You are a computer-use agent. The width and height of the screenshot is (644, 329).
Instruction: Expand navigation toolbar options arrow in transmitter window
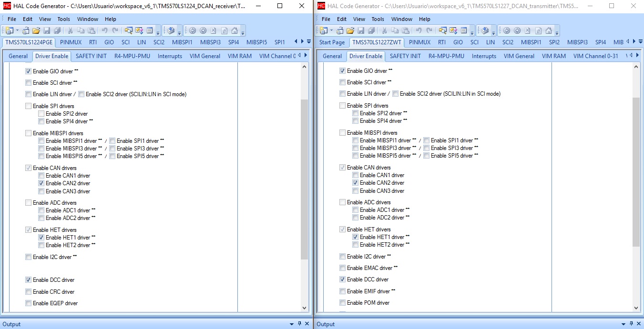pos(557,32)
